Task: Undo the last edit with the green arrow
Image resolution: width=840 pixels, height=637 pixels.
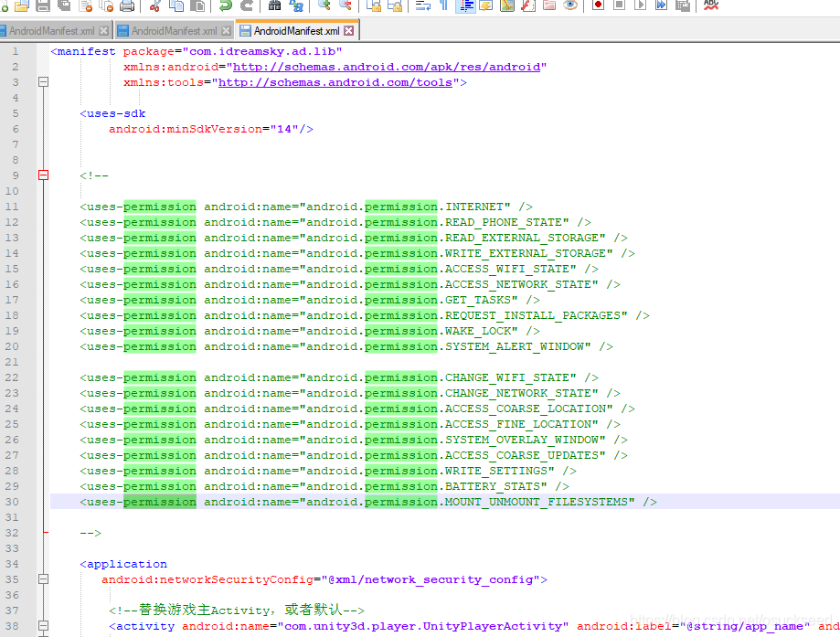Action: click(226, 5)
